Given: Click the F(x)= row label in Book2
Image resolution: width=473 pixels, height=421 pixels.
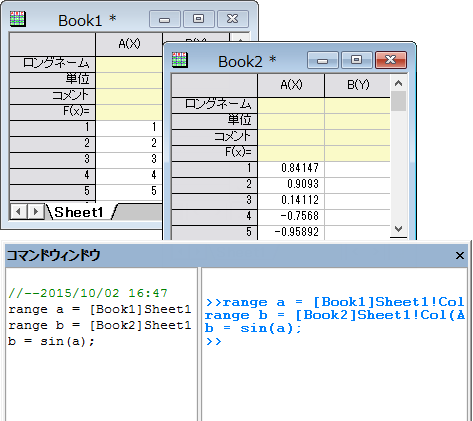Looking at the screenshot, I should point(214,153).
